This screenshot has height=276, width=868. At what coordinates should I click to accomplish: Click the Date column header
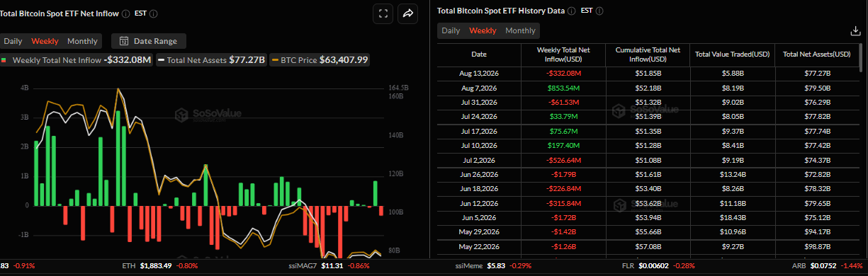tap(479, 54)
